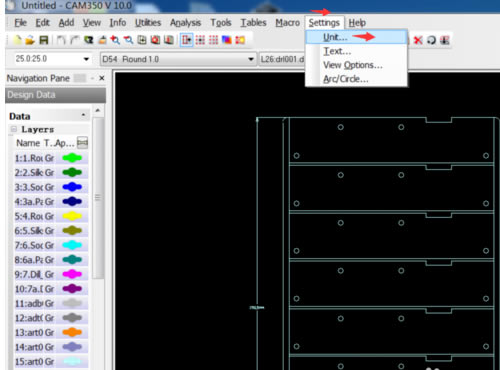Click blue swatch of layer 3:3.Sol

(72, 187)
